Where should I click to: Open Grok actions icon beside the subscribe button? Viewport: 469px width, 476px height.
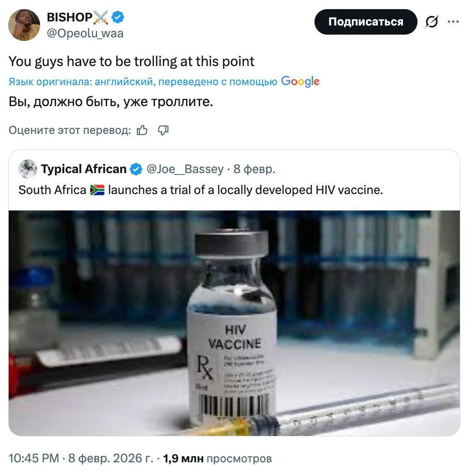431,22
